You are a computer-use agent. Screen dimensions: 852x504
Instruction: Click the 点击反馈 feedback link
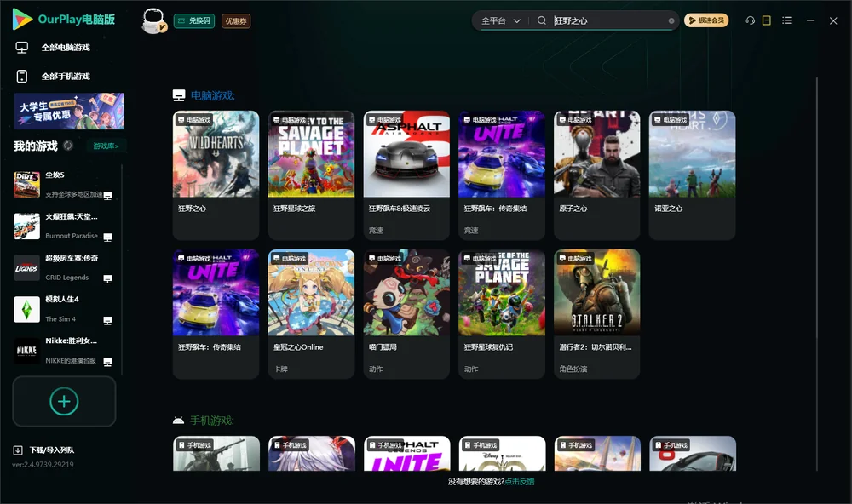click(x=520, y=481)
